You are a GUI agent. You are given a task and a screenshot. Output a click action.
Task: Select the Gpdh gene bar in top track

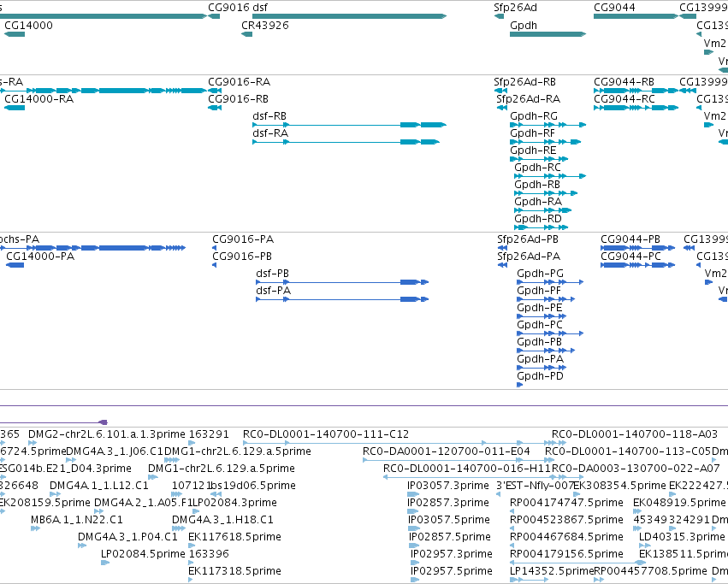coord(547,34)
